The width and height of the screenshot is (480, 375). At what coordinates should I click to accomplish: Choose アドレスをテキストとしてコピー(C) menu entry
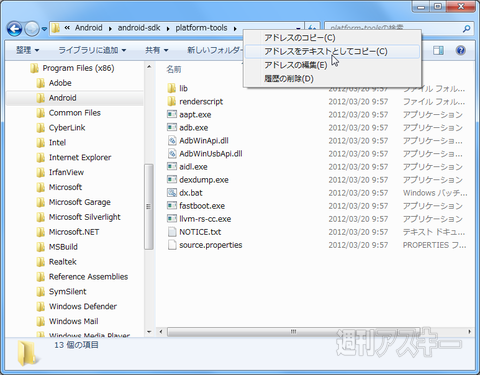click(x=332, y=51)
